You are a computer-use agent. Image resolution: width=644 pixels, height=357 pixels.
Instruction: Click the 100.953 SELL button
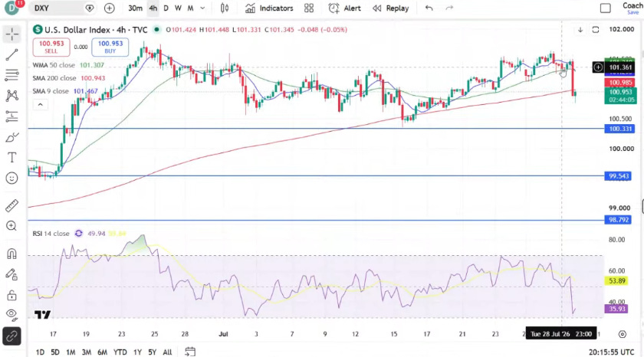pos(51,47)
